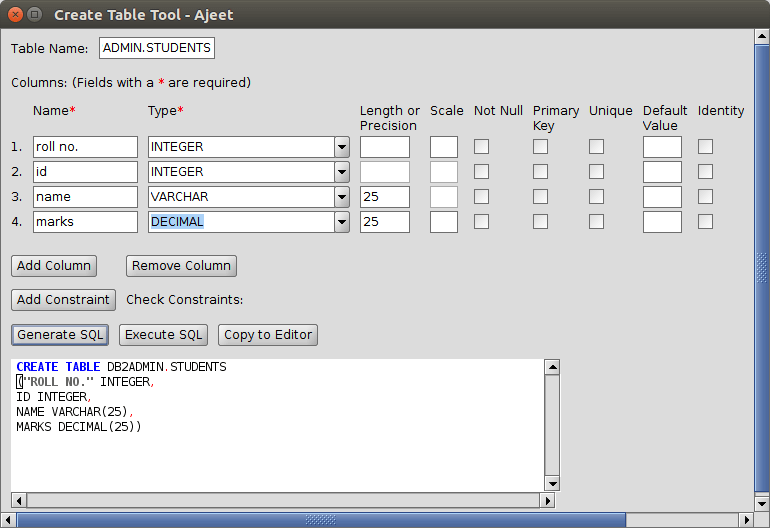Click the Scale field for marks column

(x=443, y=222)
